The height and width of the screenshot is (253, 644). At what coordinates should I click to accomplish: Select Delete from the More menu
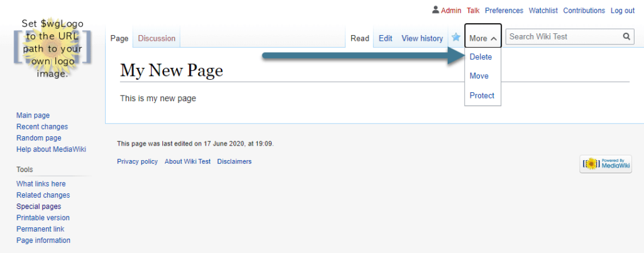[x=481, y=57]
